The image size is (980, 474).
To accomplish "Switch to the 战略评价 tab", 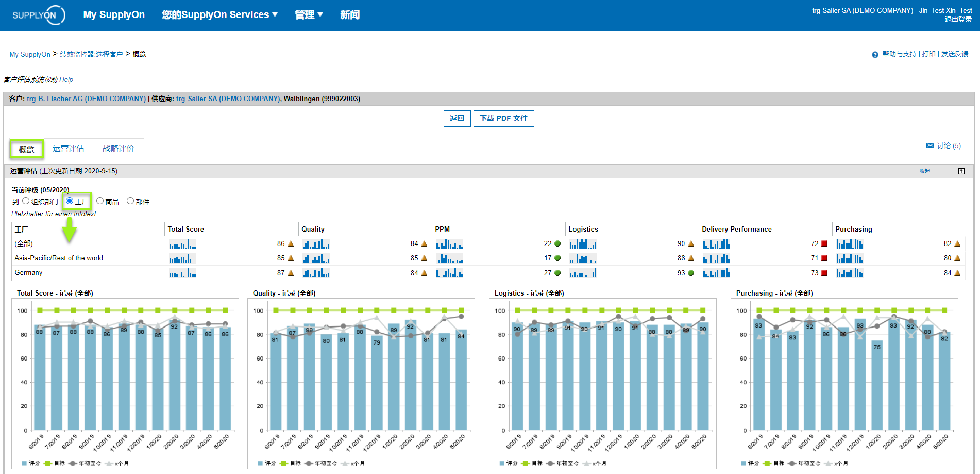I will tap(119, 149).
